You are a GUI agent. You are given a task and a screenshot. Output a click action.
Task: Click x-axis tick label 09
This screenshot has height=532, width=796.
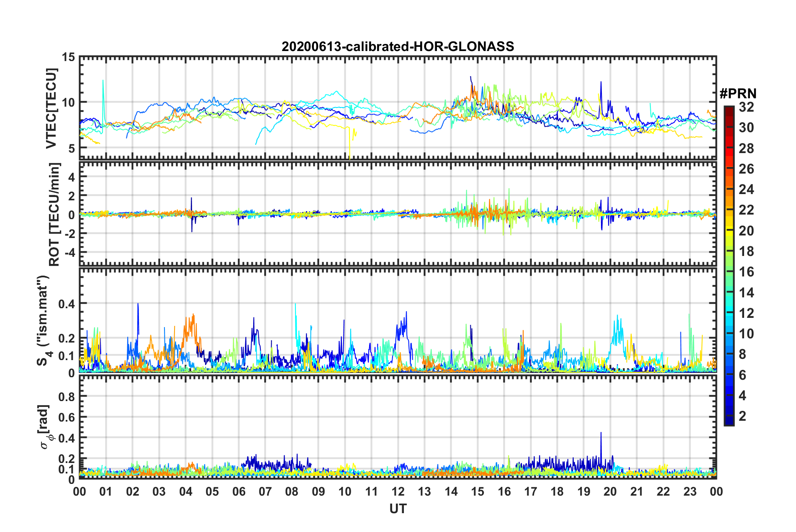318,491
